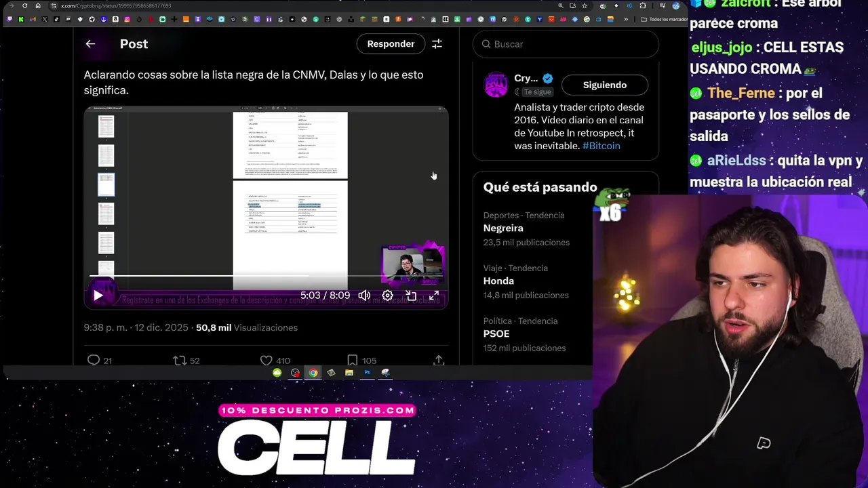Image resolution: width=868 pixels, height=488 pixels.
Task: Open the Cry... profile avatar
Action: tap(496, 85)
